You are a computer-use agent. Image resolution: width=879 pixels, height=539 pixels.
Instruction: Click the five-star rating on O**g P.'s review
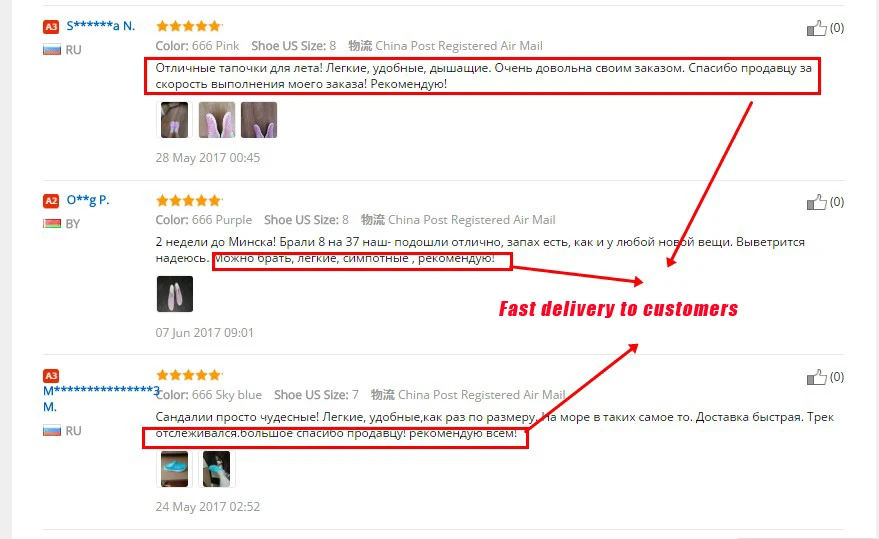tap(189, 200)
